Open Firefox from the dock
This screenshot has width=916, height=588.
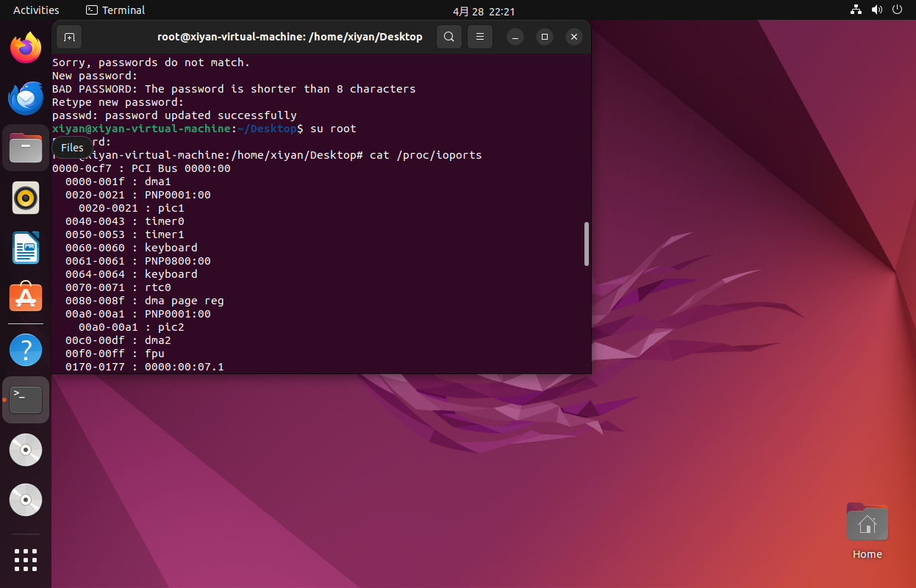click(26, 49)
